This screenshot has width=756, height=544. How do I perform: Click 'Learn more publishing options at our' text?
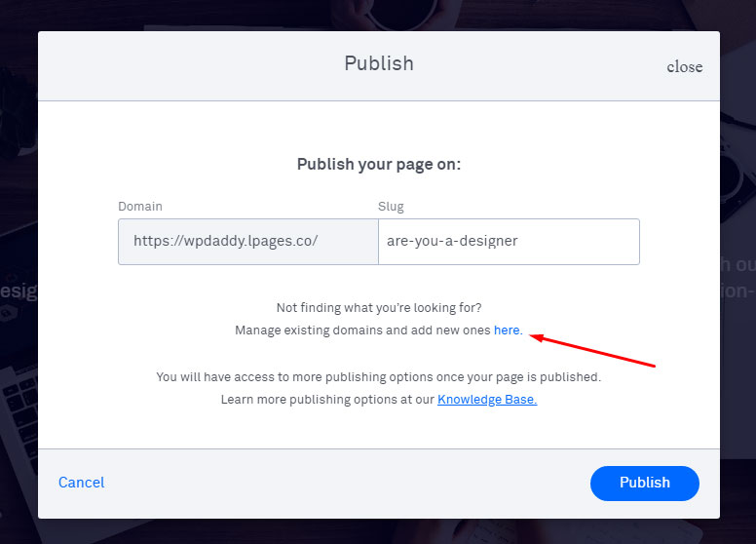327,400
